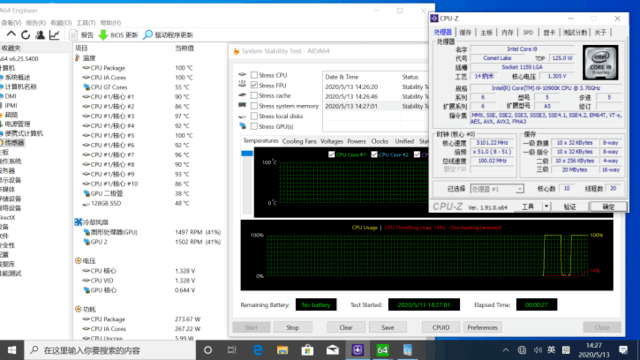Switch to the Cooling Fans tab
Viewport: 640px width, 360px height.
click(299, 141)
